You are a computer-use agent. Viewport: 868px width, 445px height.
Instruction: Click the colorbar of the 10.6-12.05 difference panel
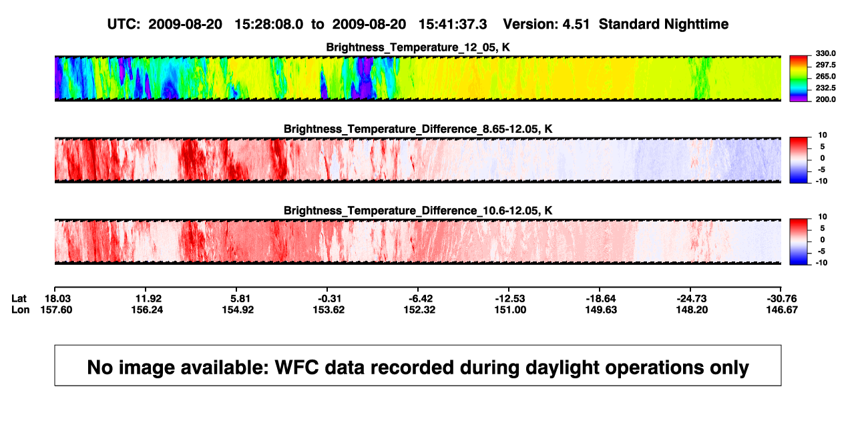[x=800, y=241]
